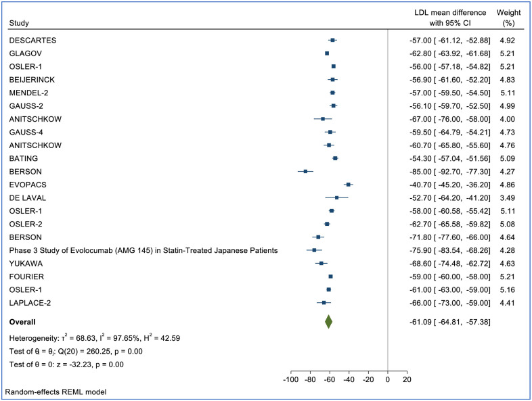Select the MENDEL-2 study label
Viewport: 532px width, 401px height.
pos(28,93)
